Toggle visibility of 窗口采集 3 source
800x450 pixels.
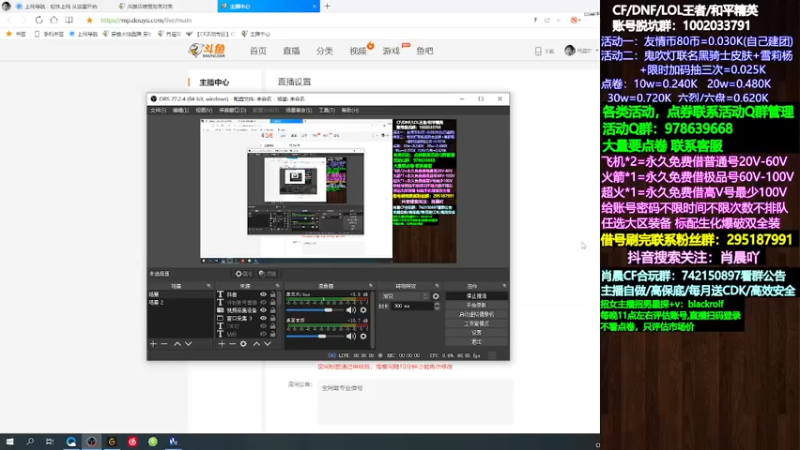263,318
